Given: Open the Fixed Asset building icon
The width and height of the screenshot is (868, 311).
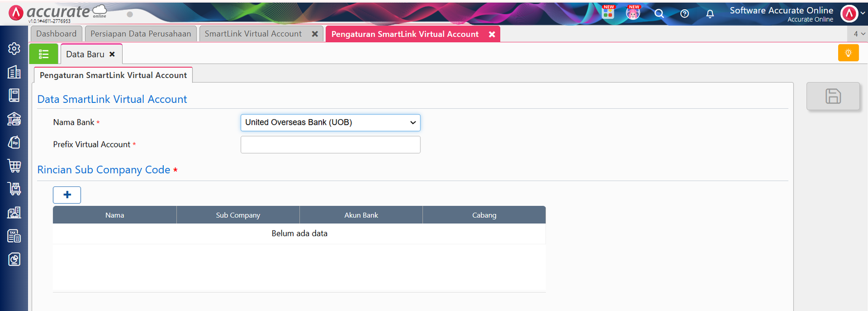Looking at the screenshot, I should [14, 212].
